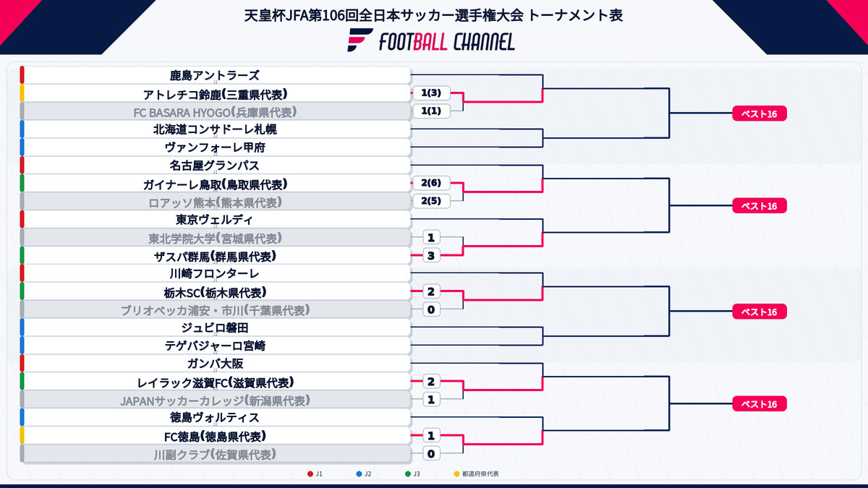Click the tournament title 天皇杯JFA第106回 heading
868x488 pixels.
[434, 14]
